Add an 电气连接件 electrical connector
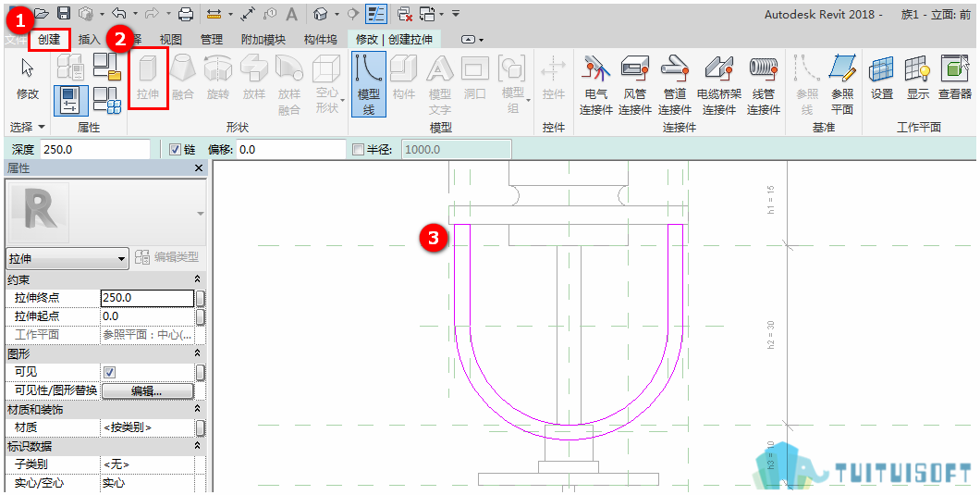Image resolution: width=980 pixels, height=495 pixels. 596,84
